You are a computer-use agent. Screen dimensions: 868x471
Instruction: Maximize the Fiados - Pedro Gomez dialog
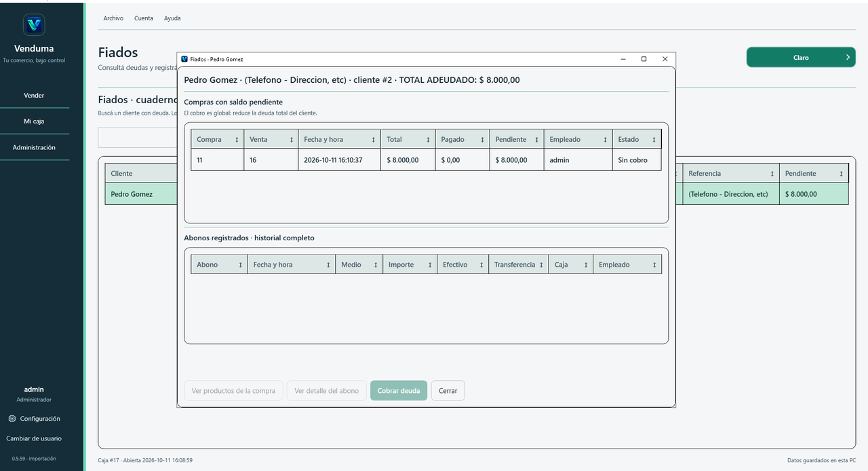[644, 59]
